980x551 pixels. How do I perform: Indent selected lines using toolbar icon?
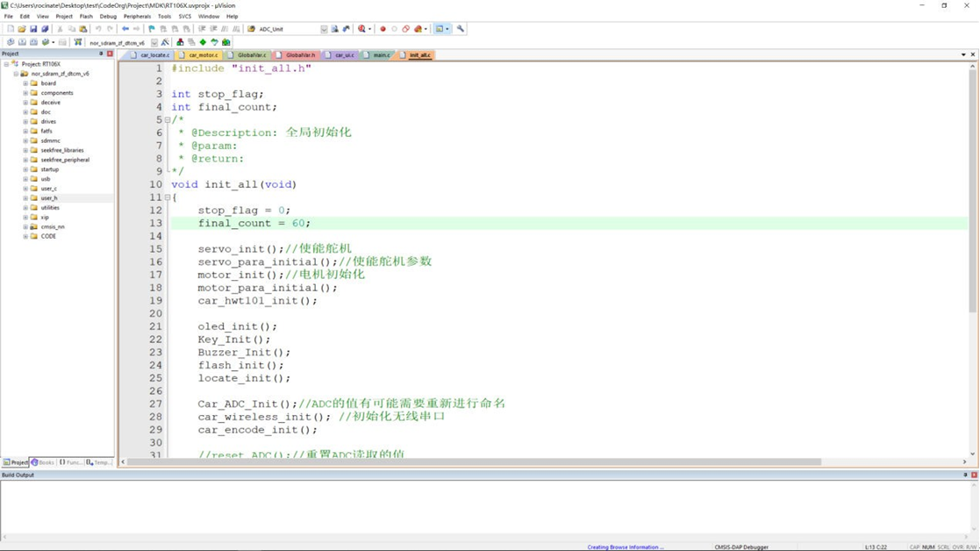(x=202, y=29)
